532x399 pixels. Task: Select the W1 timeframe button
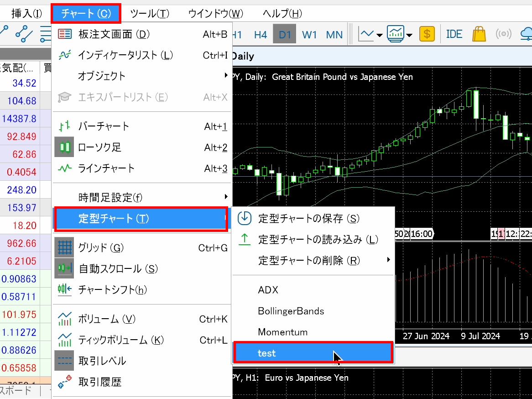[x=309, y=35]
